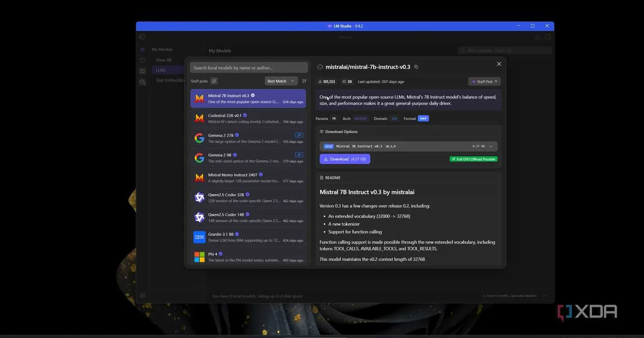This screenshot has height=338, width=644.
Task: Open the Best Match sort dropdown
Action: pos(281,81)
